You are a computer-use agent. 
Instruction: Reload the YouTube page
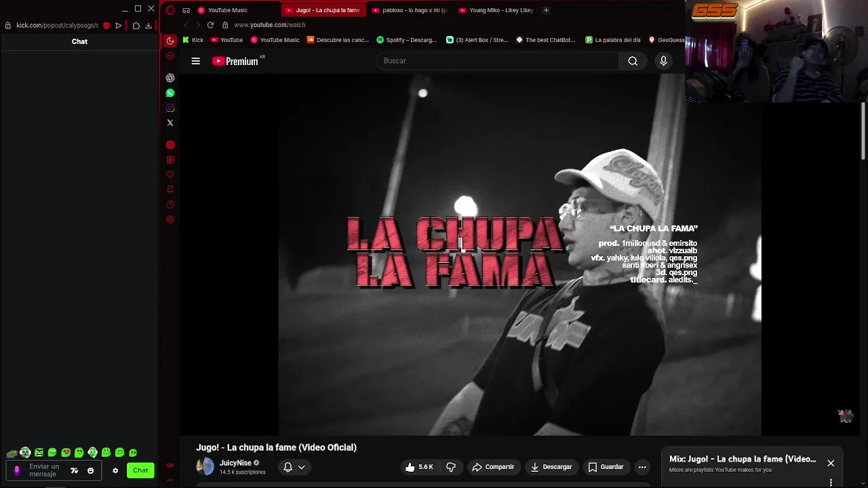pos(210,25)
